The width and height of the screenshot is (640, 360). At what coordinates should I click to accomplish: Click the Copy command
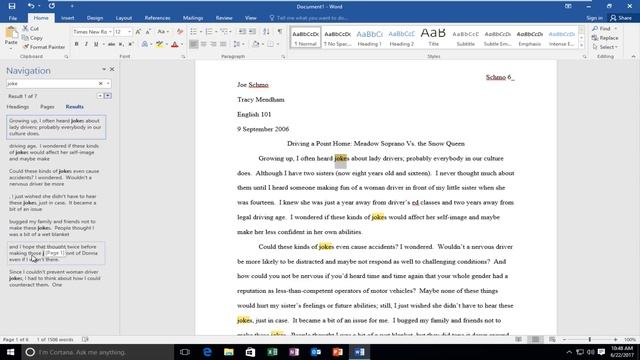coord(33,38)
